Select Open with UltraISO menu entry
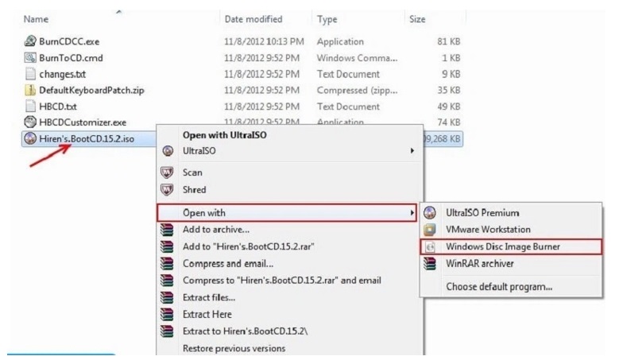Viewport: 619px width, 364px height. click(224, 135)
